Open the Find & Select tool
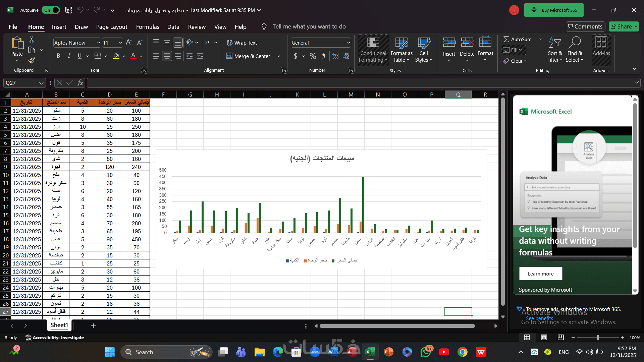The image size is (644, 362). [575, 49]
